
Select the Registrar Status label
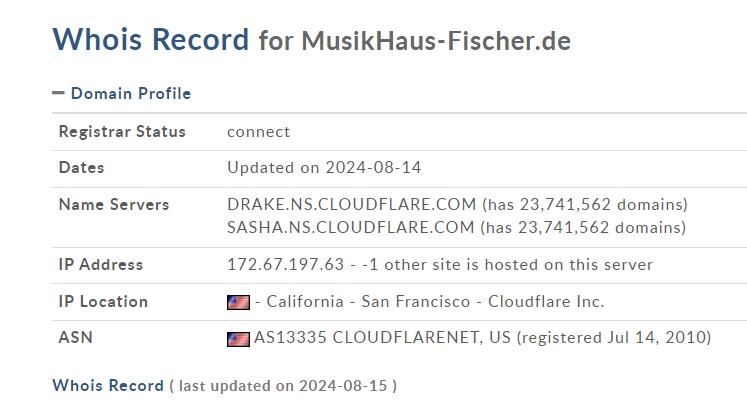point(122,131)
